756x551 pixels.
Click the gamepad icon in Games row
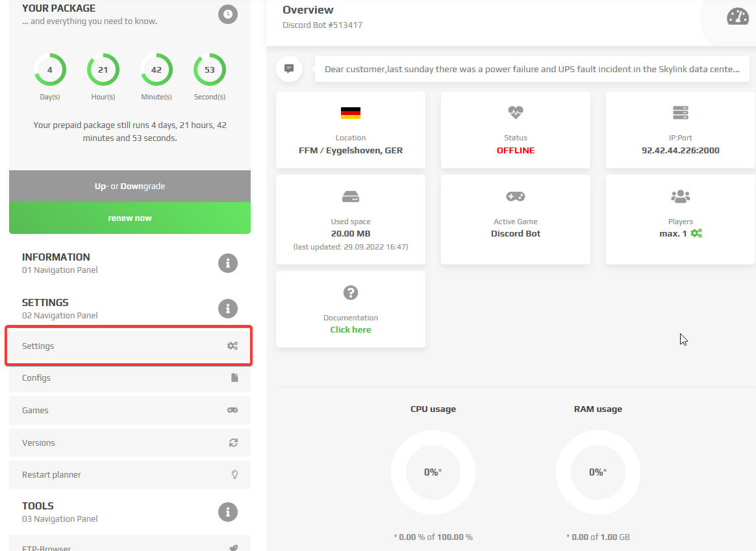233,410
